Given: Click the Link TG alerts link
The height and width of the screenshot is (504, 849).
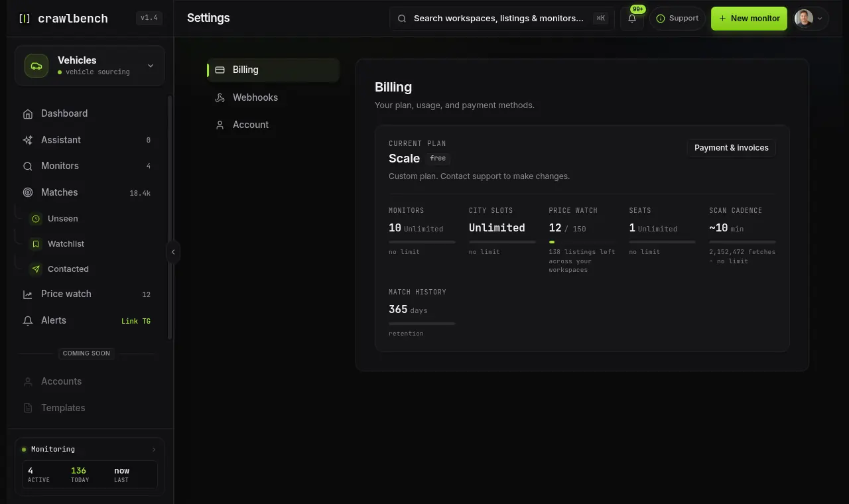Looking at the screenshot, I should 136,321.
